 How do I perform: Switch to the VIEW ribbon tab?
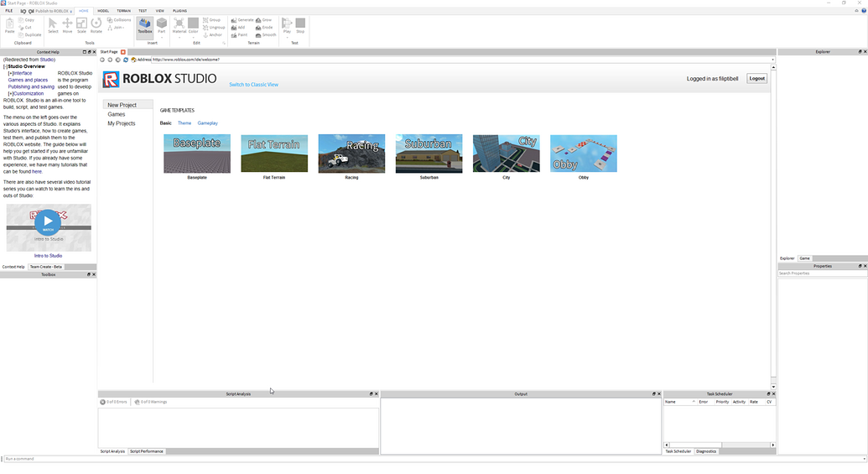159,11
